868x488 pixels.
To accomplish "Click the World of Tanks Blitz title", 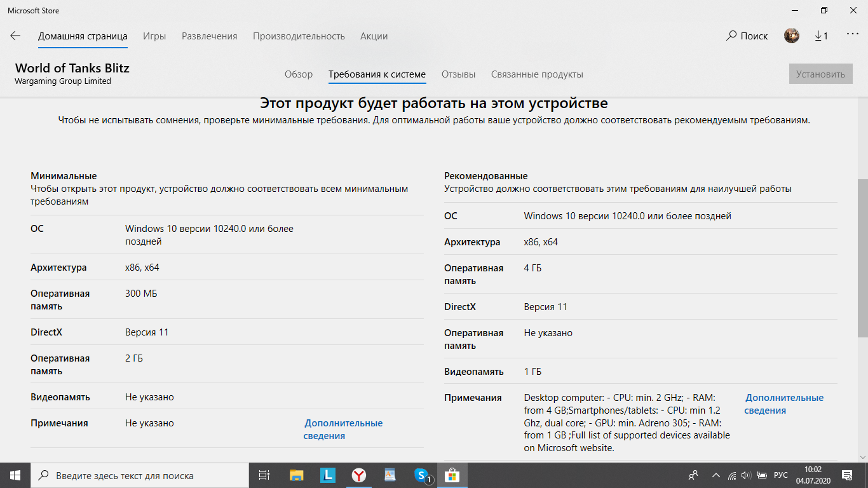I will 72,68.
